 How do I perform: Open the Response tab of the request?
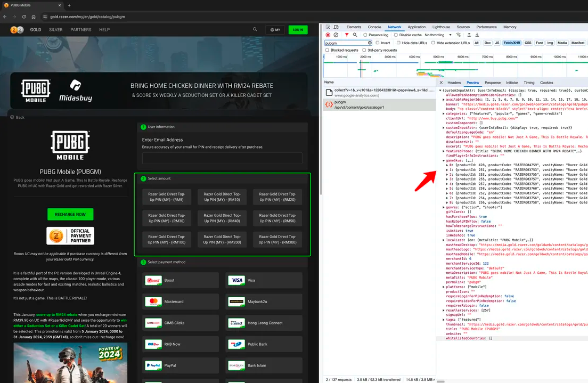click(x=492, y=83)
